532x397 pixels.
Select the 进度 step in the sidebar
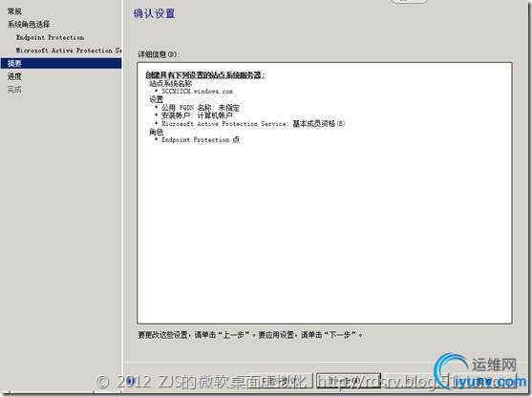pos(14,76)
